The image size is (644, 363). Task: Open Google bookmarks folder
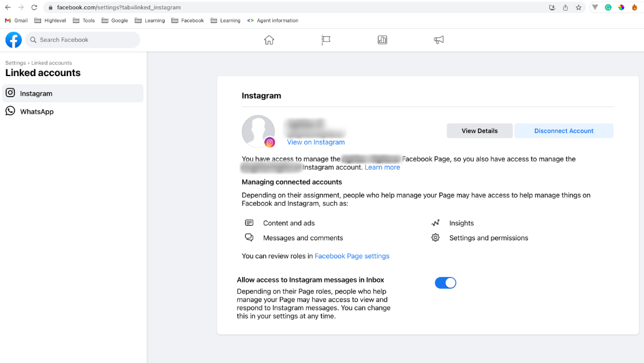(115, 21)
